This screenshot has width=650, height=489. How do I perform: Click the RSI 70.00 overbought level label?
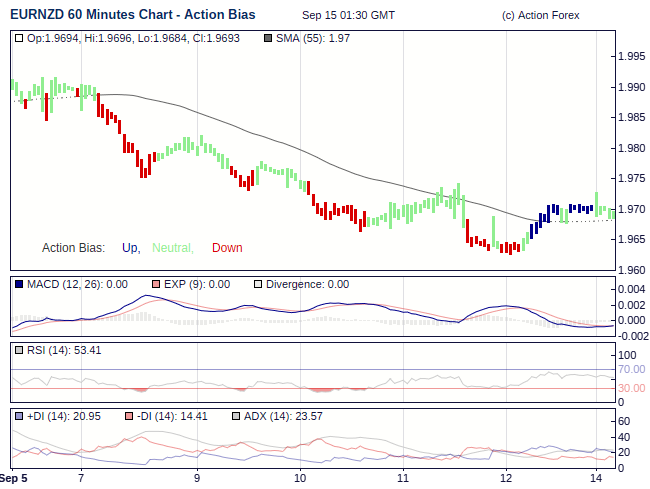point(630,369)
